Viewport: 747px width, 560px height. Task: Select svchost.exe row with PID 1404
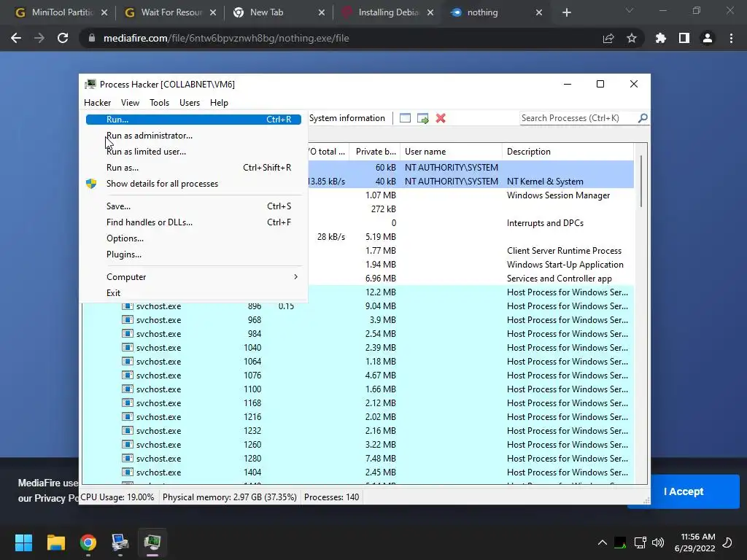click(357, 472)
